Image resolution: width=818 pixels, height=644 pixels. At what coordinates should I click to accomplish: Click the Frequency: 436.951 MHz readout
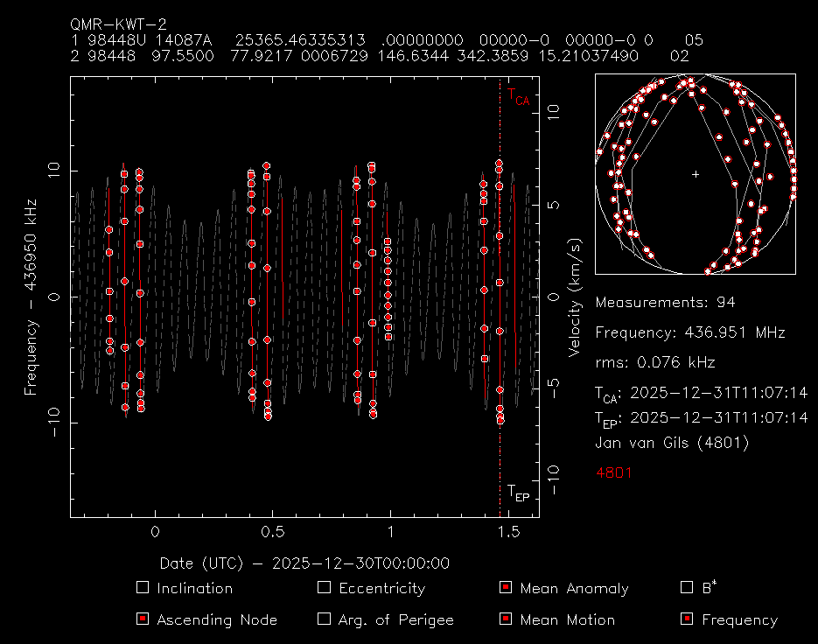pos(689,332)
